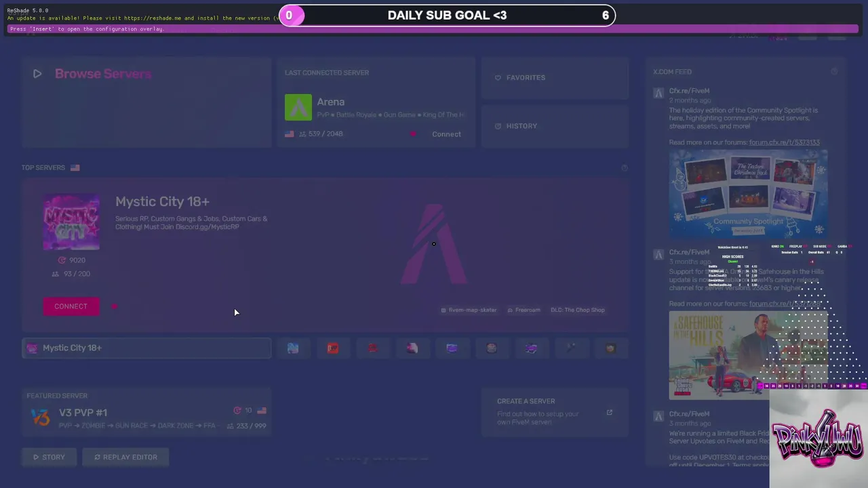This screenshot has height=488, width=868.
Task: Click the first Cfx.re/FiveM post avatar
Action: (x=658, y=93)
